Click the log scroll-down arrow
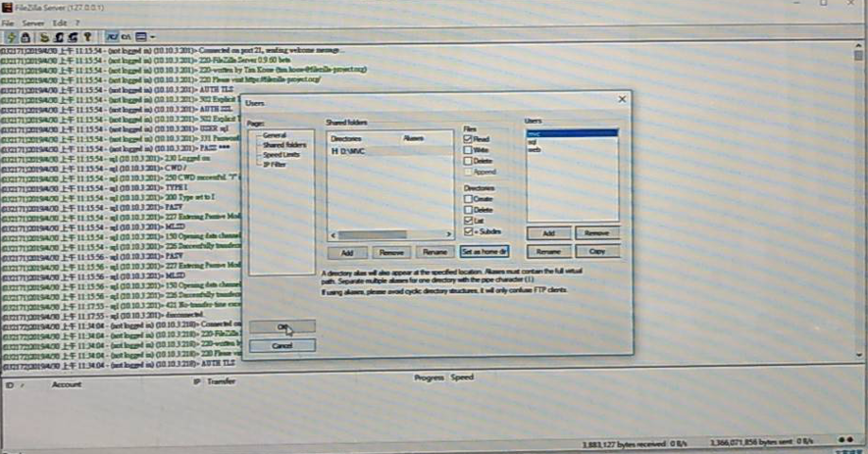 click(x=858, y=355)
